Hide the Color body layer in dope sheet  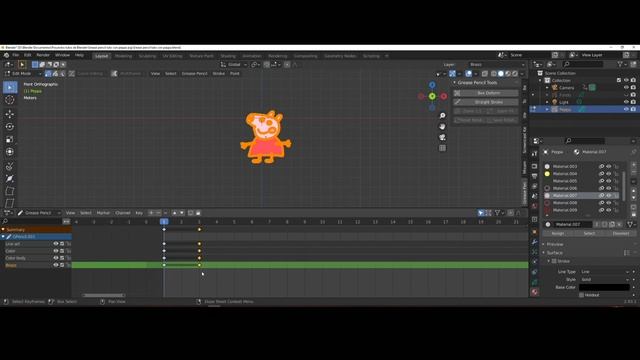tap(56, 258)
